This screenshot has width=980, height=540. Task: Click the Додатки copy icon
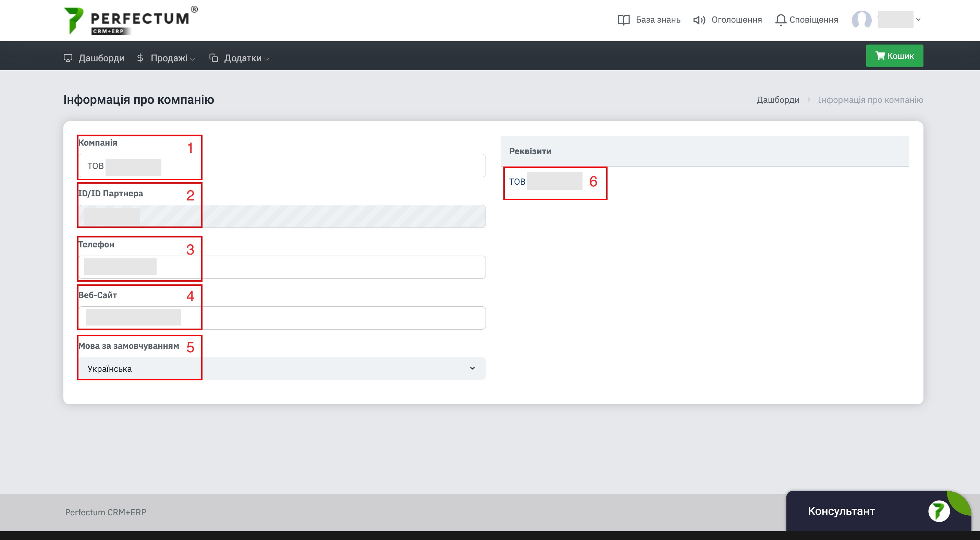[x=213, y=58]
